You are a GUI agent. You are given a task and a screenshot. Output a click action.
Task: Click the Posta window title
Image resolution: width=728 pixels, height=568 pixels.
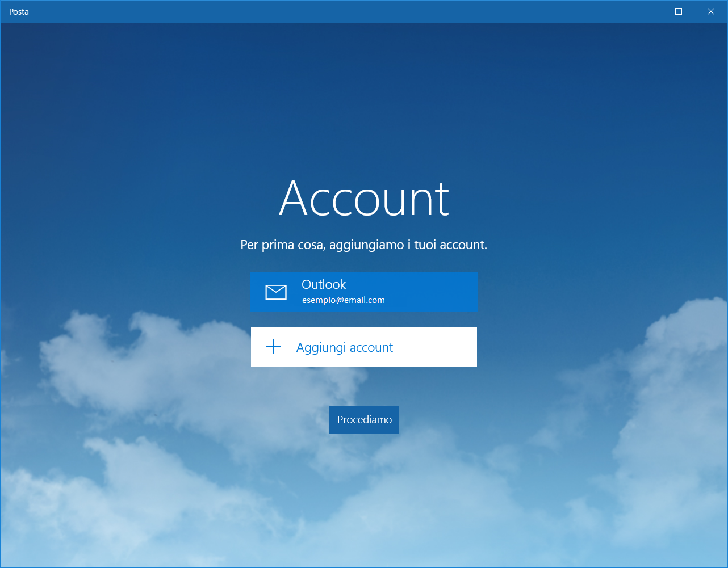coord(19,11)
